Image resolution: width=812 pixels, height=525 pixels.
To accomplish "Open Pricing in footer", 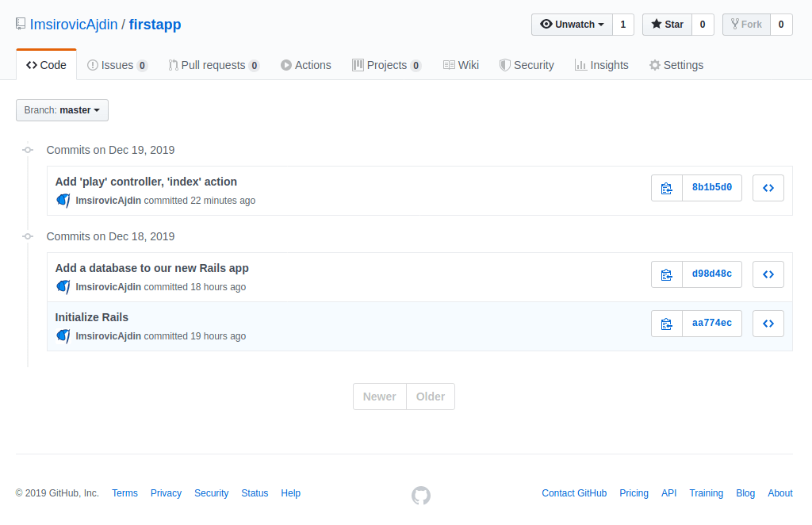I will pos(634,493).
